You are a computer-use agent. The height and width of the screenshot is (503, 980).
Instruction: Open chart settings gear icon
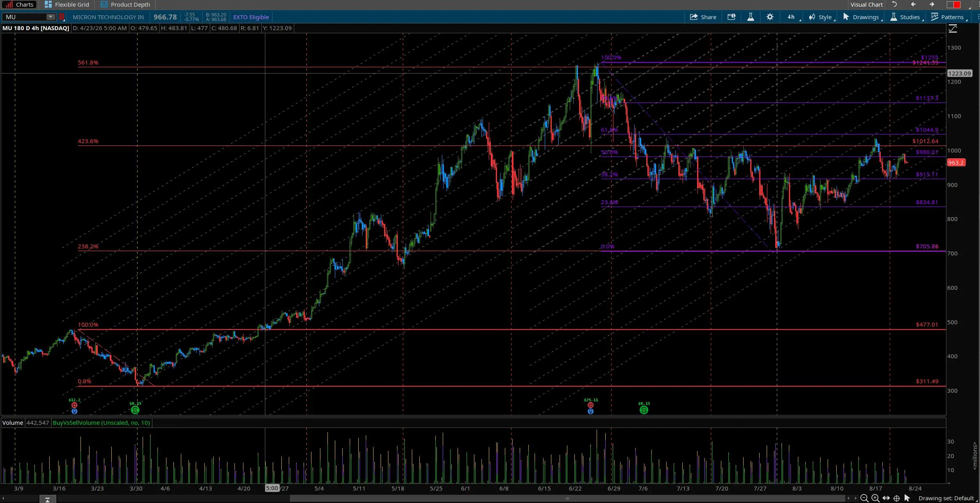point(770,17)
